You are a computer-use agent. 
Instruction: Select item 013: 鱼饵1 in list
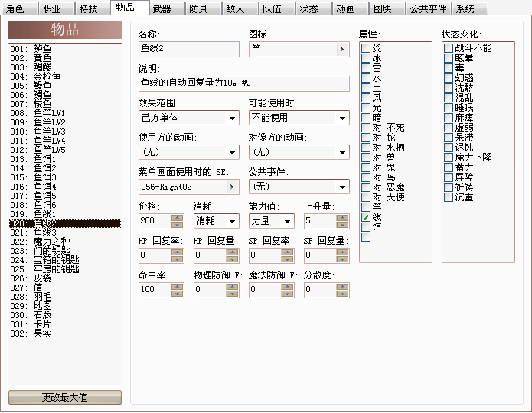coord(65,158)
